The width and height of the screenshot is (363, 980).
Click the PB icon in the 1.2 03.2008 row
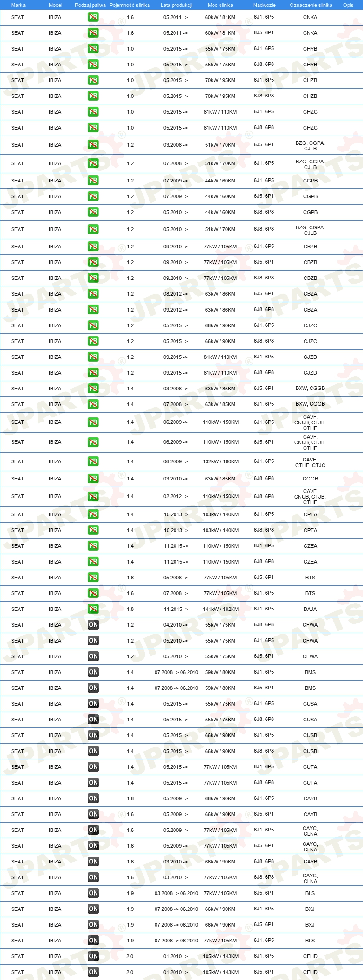point(93,145)
